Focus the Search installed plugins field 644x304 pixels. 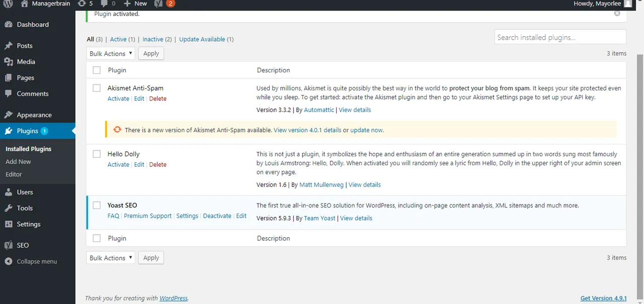pos(560,37)
